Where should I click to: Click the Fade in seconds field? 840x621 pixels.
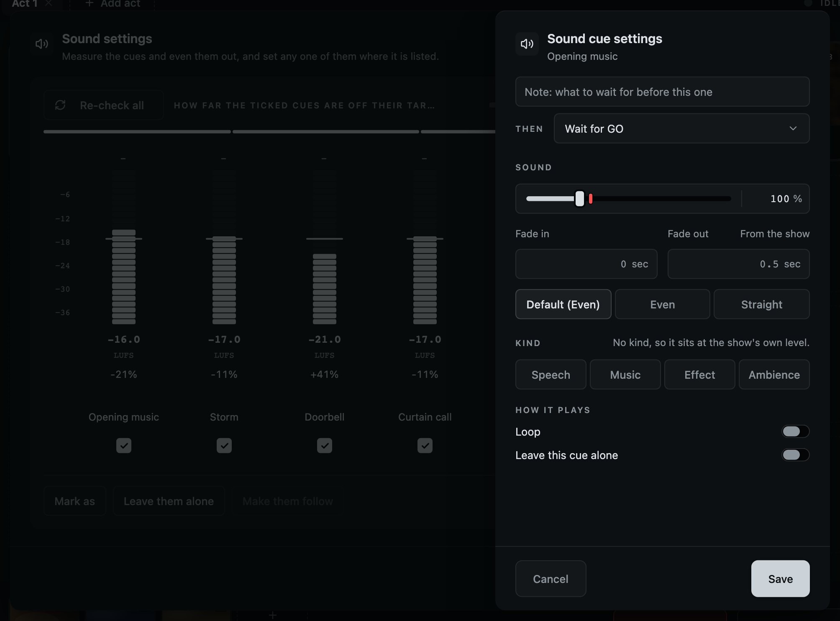[586, 264]
